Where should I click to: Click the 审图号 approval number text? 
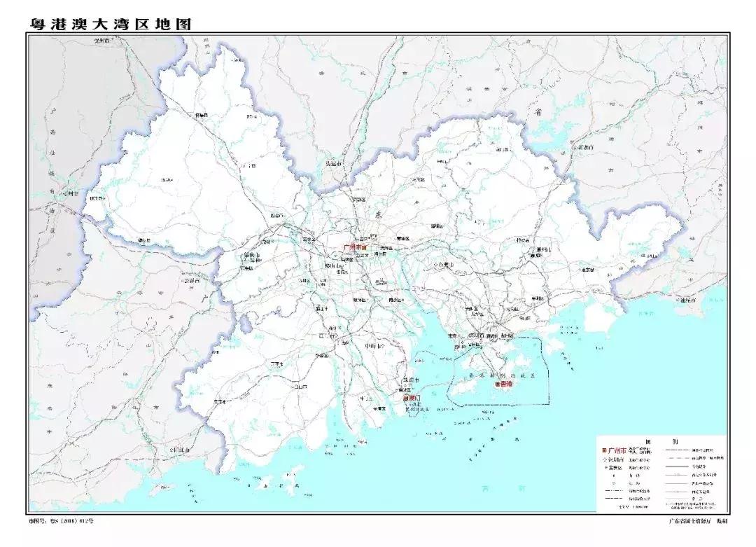61,521
